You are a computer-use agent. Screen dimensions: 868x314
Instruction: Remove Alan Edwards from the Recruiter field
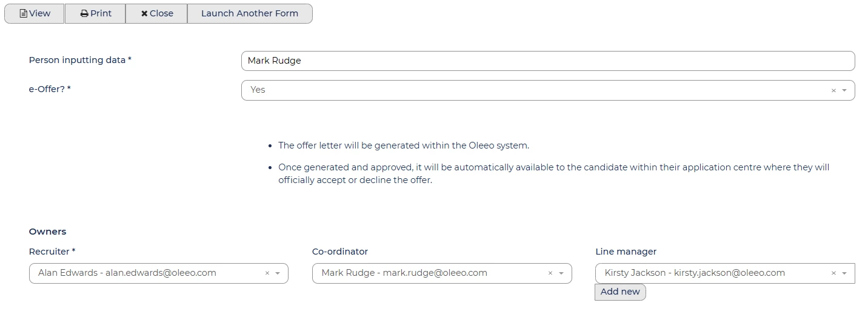click(x=267, y=273)
